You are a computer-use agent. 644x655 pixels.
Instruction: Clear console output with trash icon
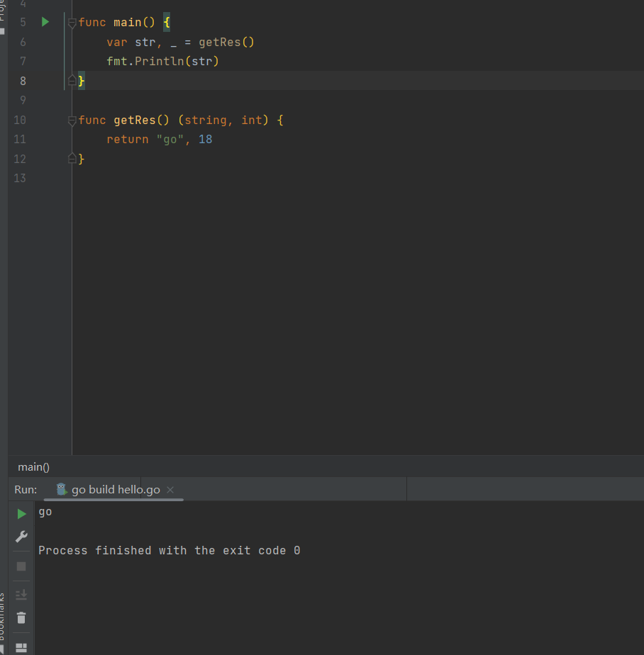click(21, 618)
